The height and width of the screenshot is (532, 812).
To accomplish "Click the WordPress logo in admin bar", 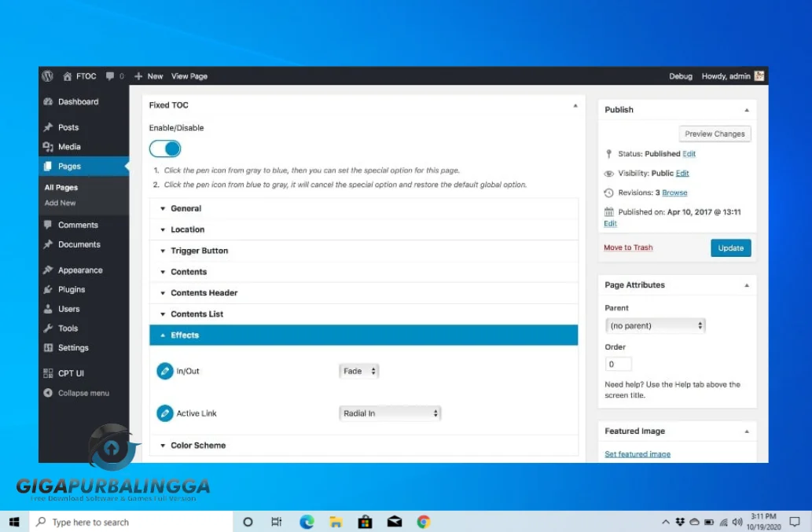I will click(x=48, y=76).
